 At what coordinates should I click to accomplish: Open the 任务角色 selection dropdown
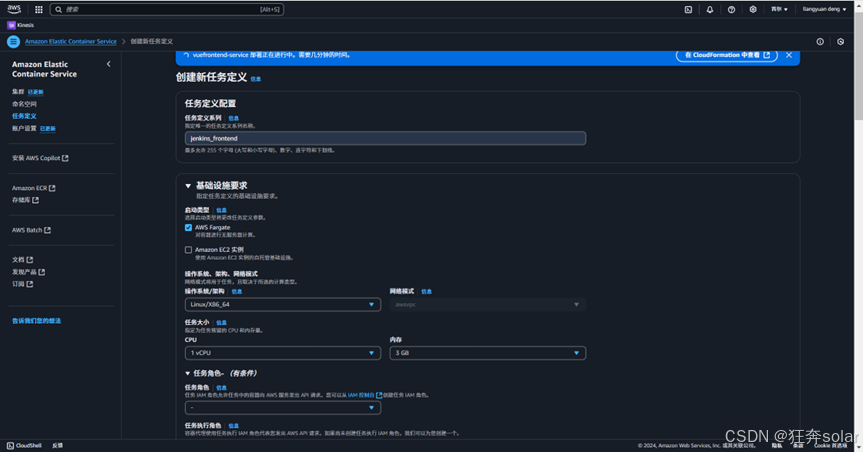click(283, 407)
